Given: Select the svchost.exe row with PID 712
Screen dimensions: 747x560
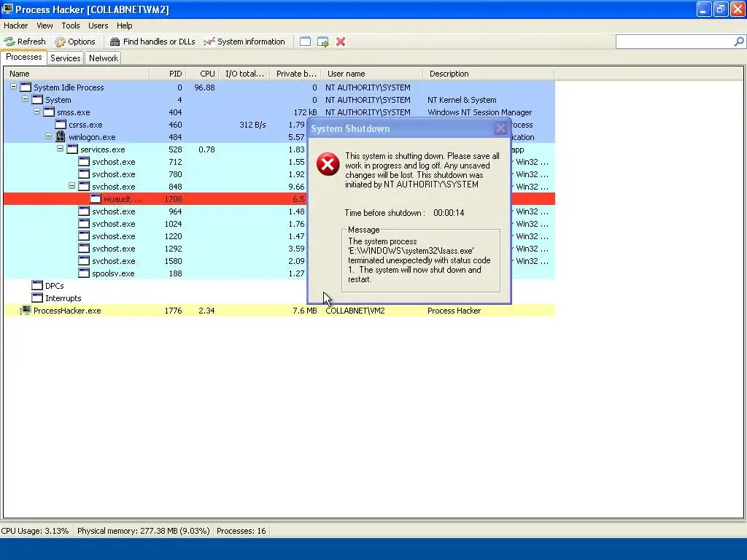Looking at the screenshot, I should tap(279, 162).
